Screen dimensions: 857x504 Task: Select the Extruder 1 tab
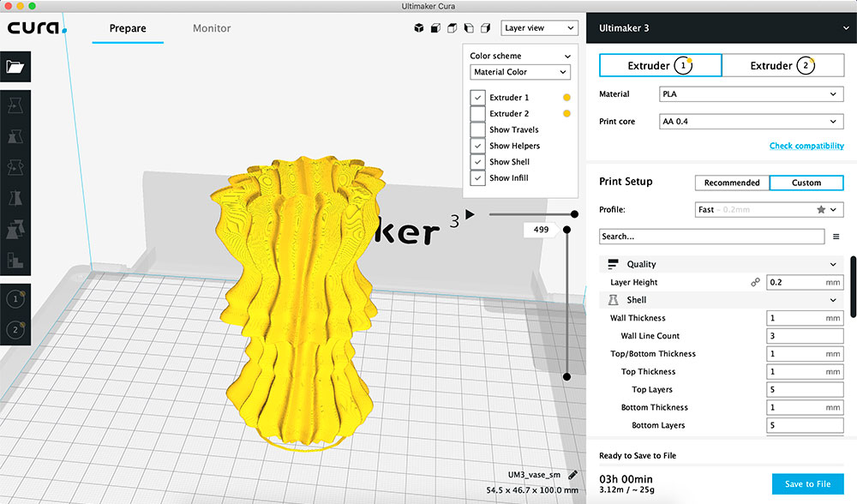[x=660, y=66]
